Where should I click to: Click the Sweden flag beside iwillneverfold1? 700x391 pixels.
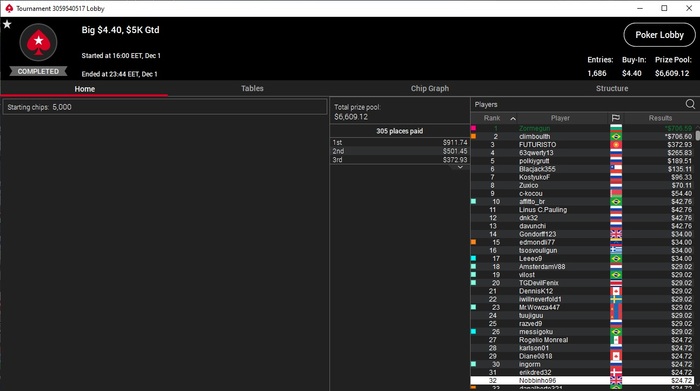(616, 299)
